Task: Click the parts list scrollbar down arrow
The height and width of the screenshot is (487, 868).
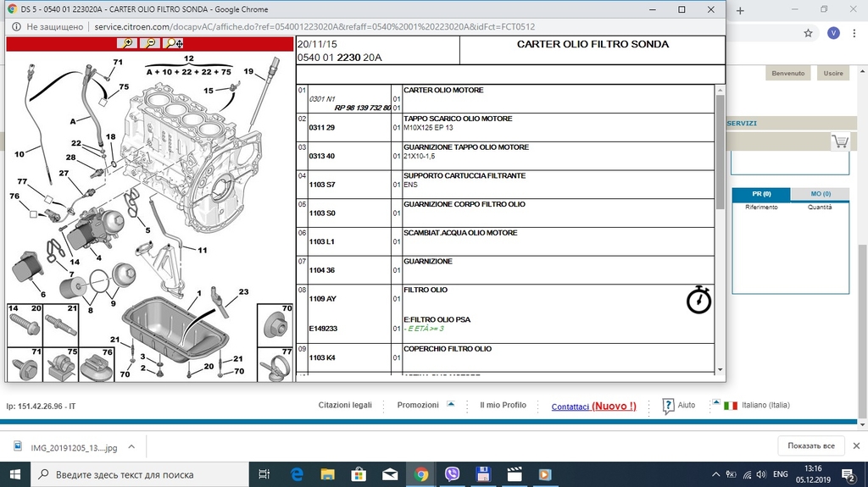Action: (x=721, y=369)
